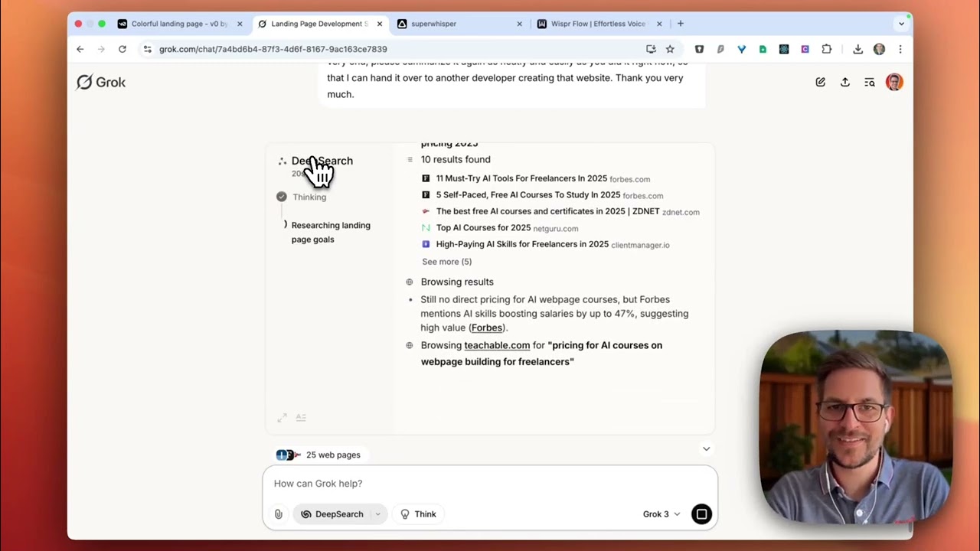Image resolution: width=980 pixels, height=551 pixels.
Task: Open the Extensions puzzle menu
Action: tap(826, 49)
